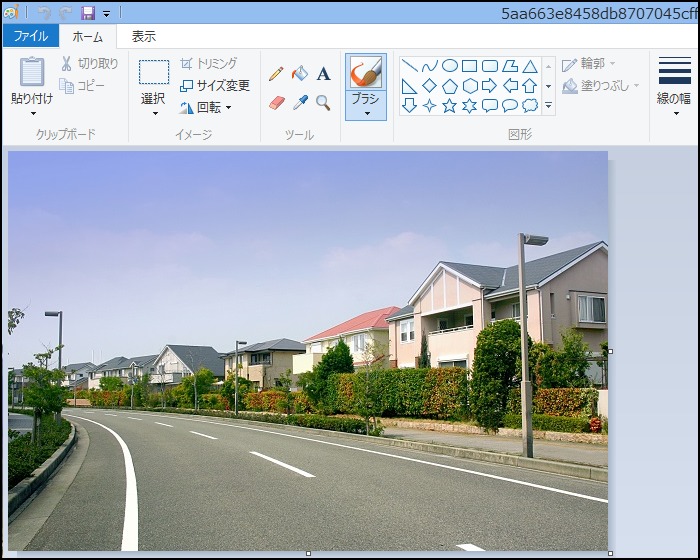Image resolution: width=700 pixels, height=560 pixels.
Task: Open the 回転 rotate dropdown
Action: (x=206, y=107)
